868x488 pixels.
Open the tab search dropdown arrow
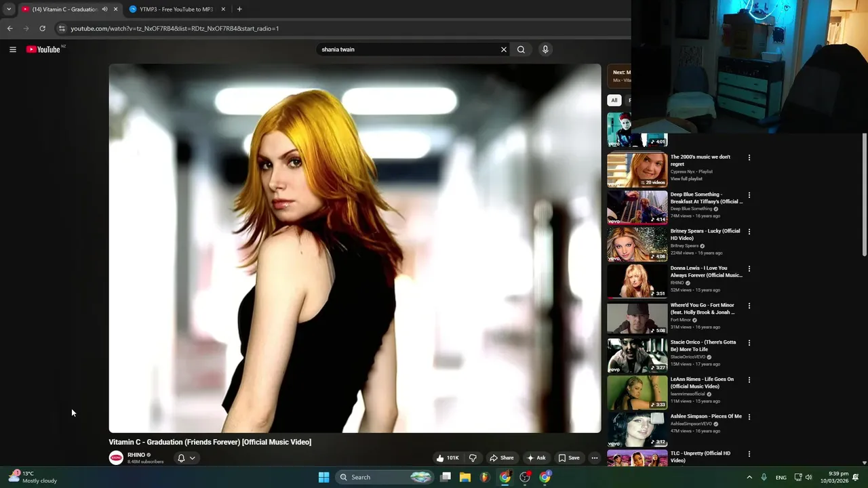9,9
